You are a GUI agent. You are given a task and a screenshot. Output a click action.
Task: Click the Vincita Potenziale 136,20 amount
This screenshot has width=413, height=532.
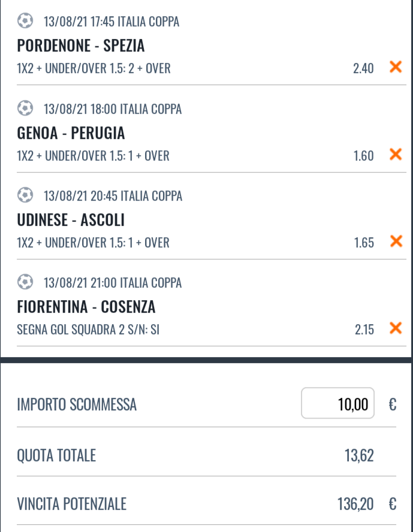click(355, 504)
